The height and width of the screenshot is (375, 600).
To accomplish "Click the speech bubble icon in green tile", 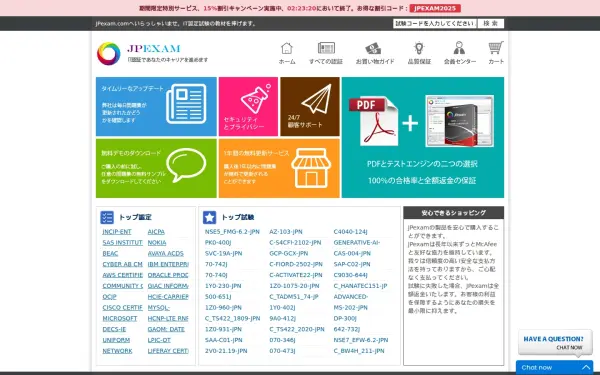I will click(x=186, y=165).
